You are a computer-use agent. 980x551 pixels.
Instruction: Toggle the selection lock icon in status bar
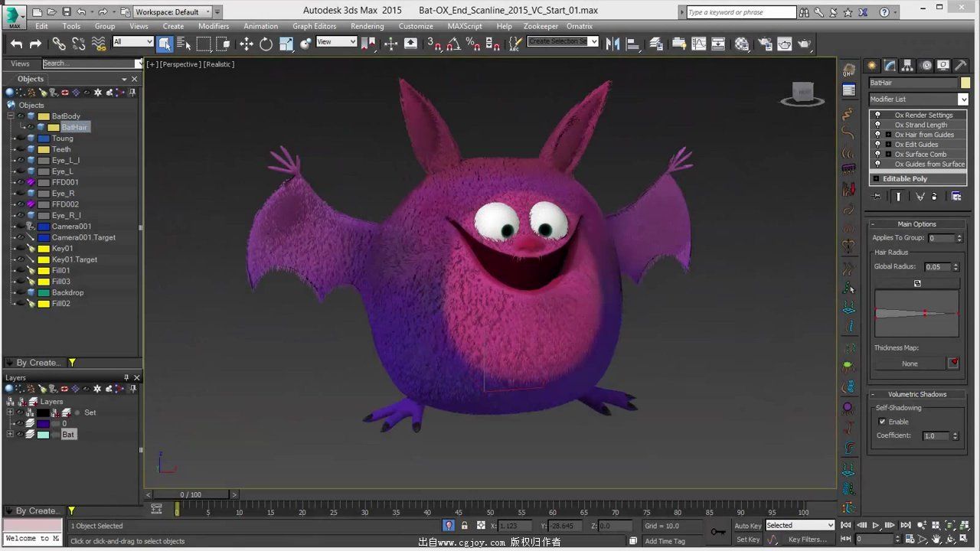pos(464,526)
